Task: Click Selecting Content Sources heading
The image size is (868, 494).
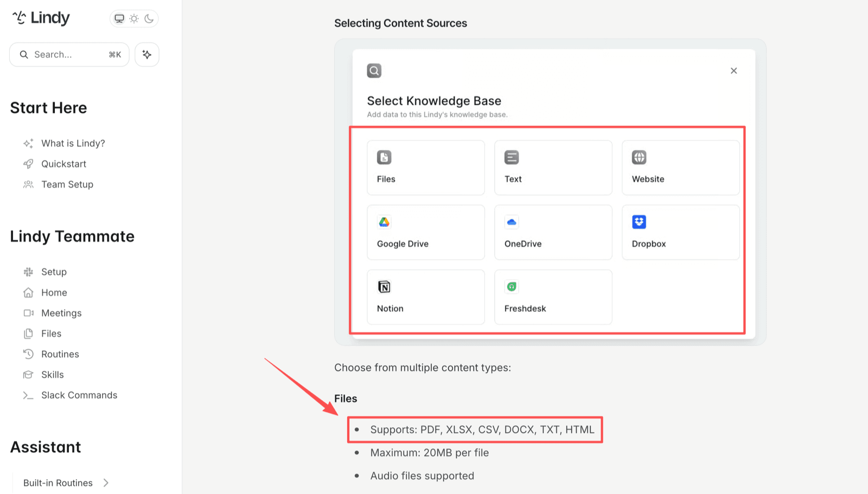Action: (x=400, y=23)
